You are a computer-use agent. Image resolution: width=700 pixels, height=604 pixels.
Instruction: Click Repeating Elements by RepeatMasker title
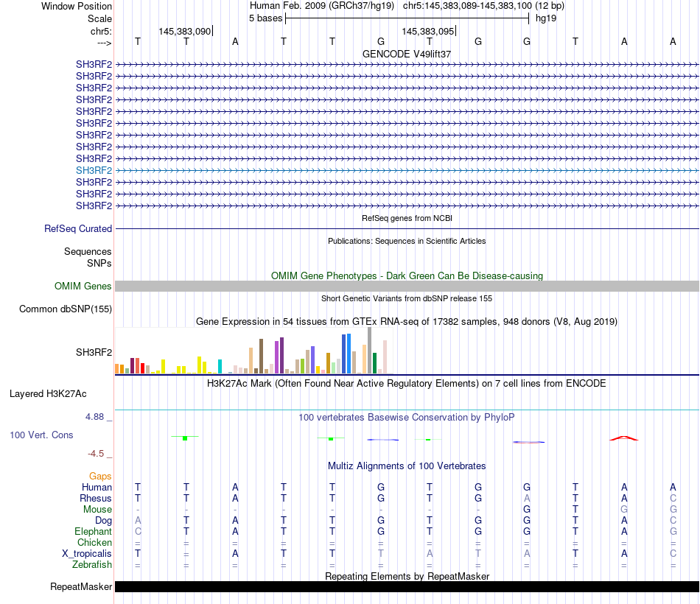[x=407, y=576]
